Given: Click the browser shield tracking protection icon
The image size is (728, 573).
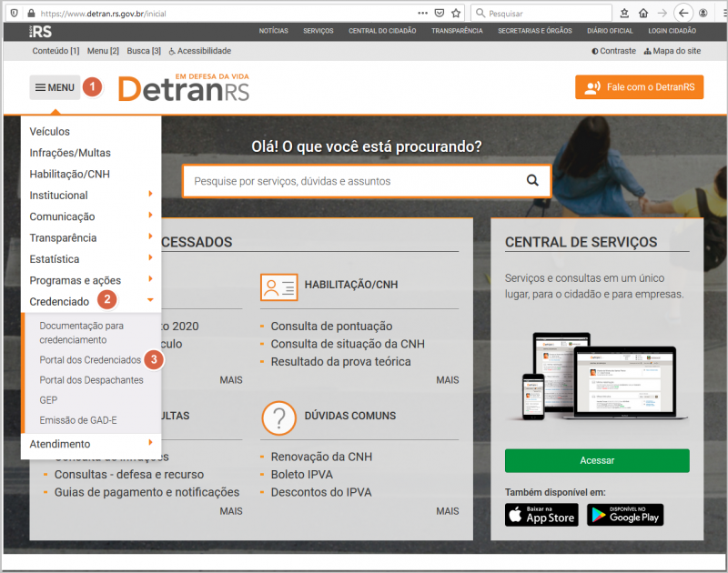Looking at the screenshot, I should click(15, 13).
